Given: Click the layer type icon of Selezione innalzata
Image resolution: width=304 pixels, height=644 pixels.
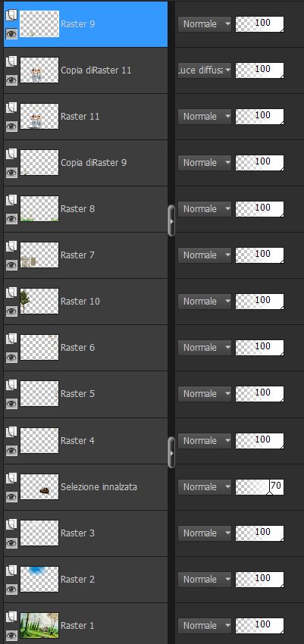Looking at the screenshot, I should [11, 478].
